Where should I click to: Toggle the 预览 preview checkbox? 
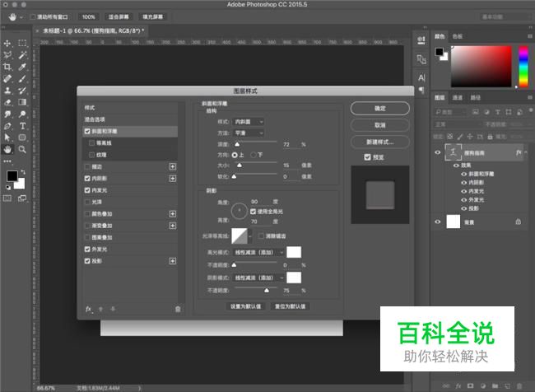click(367, 157)
